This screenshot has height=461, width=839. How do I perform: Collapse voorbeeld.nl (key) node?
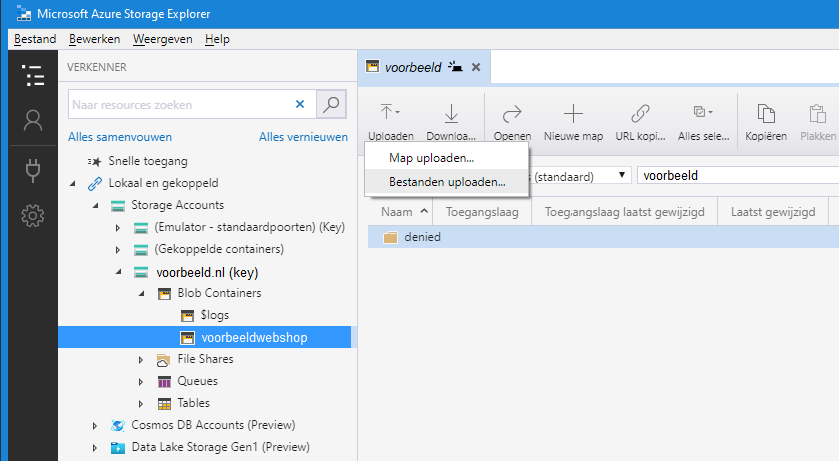[119, 272]
